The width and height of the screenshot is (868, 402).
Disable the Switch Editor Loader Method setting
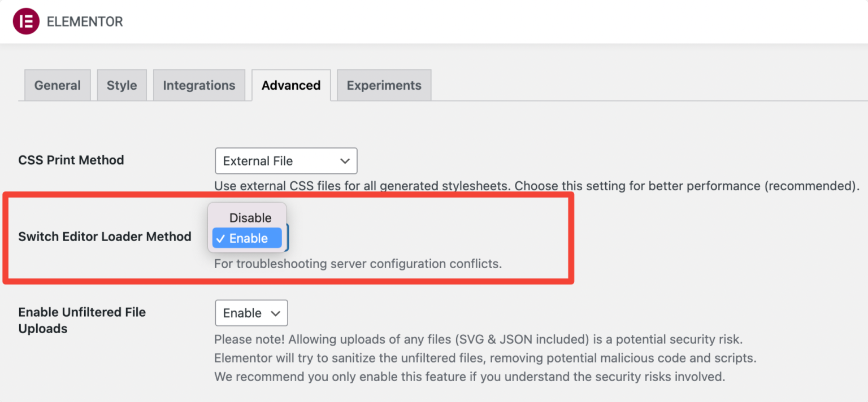coord(250,218)
